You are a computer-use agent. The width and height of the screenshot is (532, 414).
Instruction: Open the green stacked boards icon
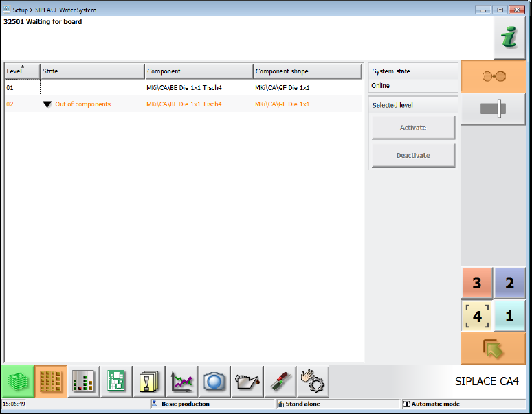pos(18,381)
